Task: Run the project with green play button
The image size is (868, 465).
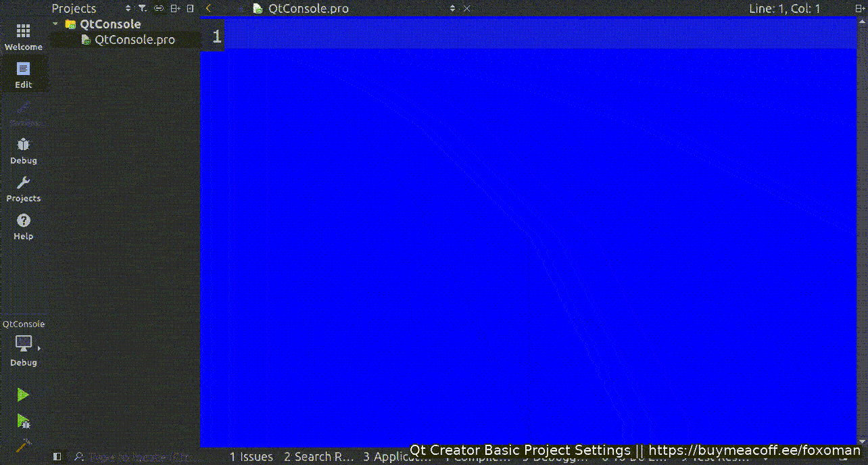Action: pyautogui.click(x=24, y=395)
